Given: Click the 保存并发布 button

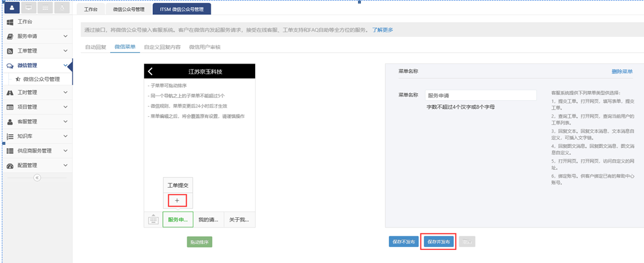Looking at the screenshot, I should [x=438, y=242].
